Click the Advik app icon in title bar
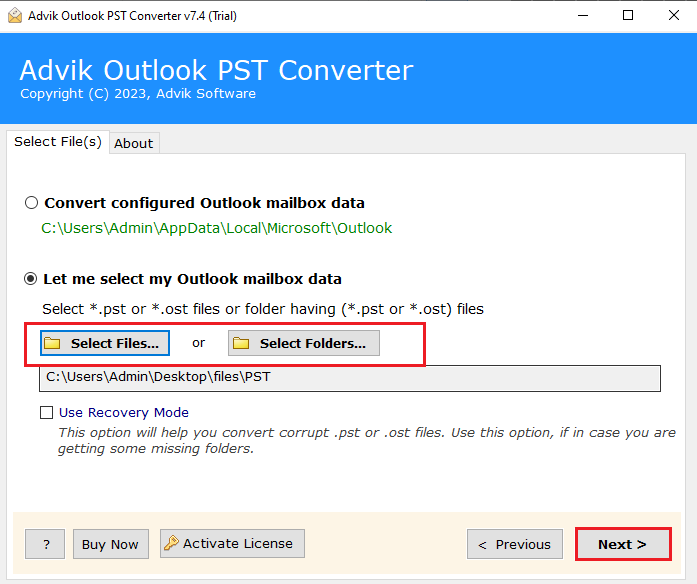Screen dimensions: 697x584 point(14,15)
